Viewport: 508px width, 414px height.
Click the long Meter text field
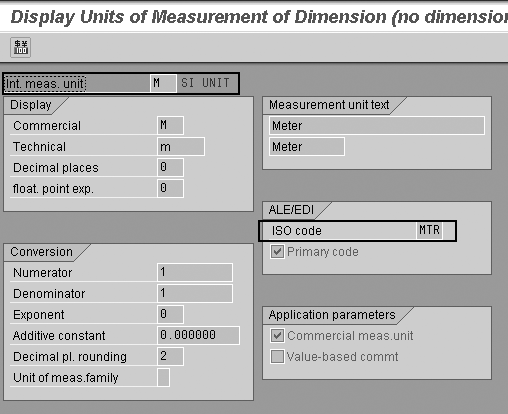tap(377, 126)
